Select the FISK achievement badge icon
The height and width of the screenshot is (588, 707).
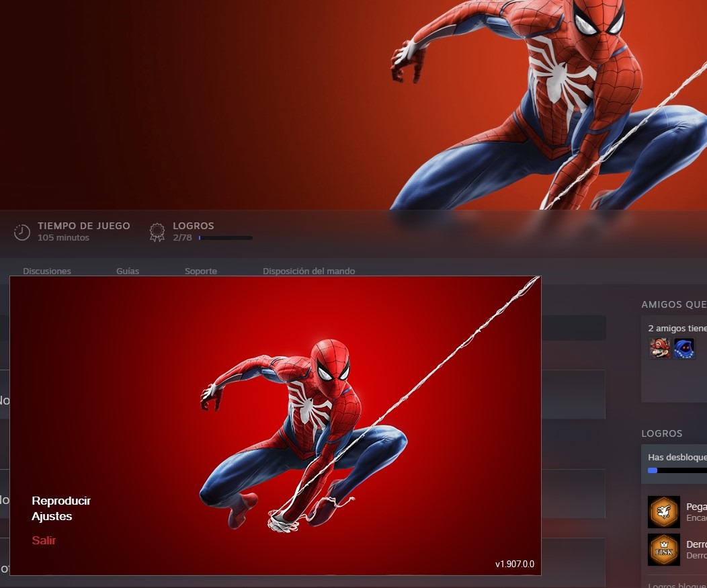tap(664, 550)
